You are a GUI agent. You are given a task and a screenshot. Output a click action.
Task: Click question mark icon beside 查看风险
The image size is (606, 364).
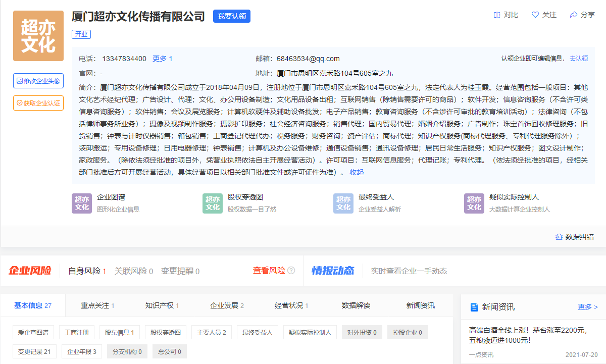(291, 271)
